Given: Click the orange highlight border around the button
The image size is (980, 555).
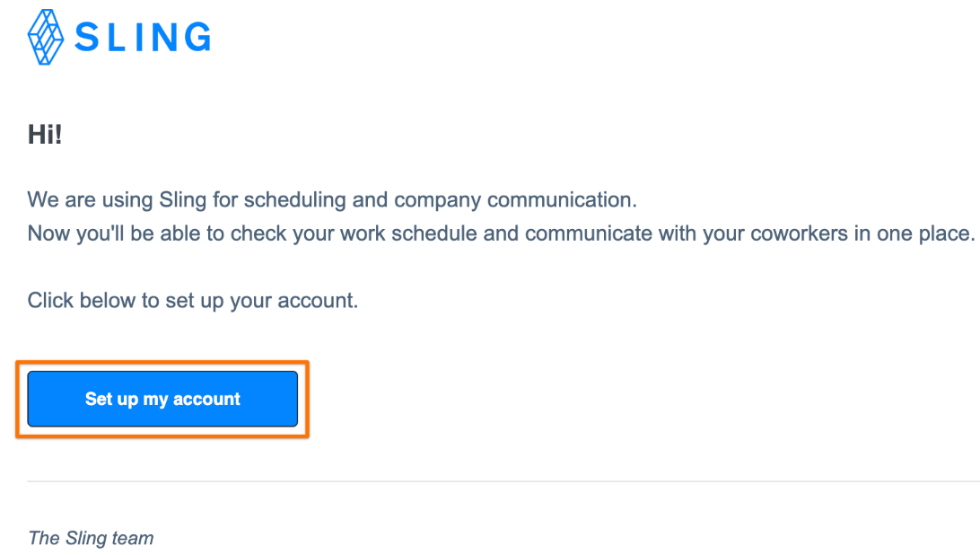Looking at the screenshot, I should 162,363.
